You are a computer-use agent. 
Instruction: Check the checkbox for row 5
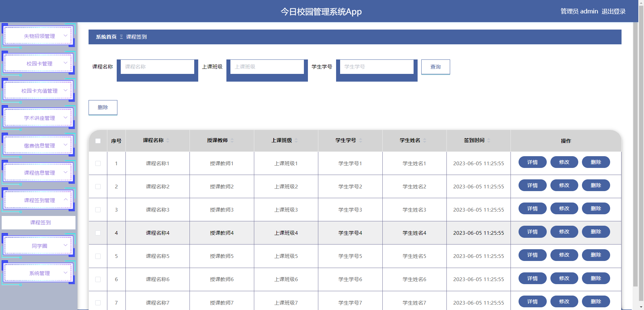tap(98, 256)
